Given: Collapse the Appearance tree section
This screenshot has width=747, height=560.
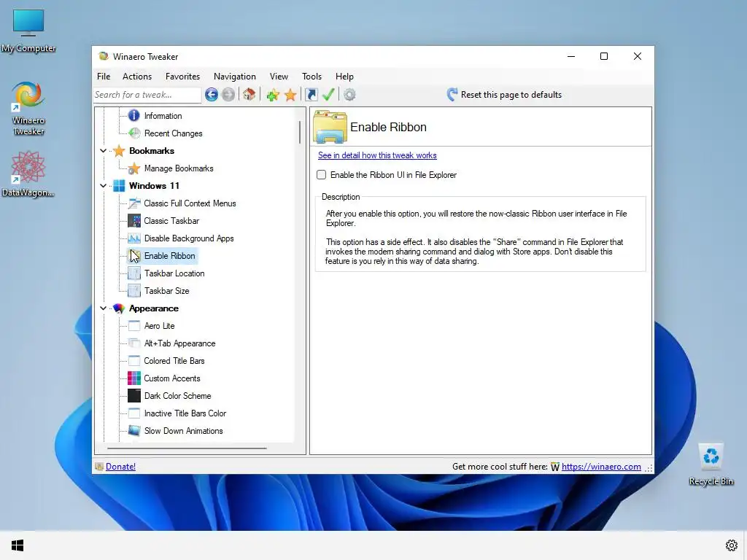Looking at the screenshot, I should pos(103,308).
